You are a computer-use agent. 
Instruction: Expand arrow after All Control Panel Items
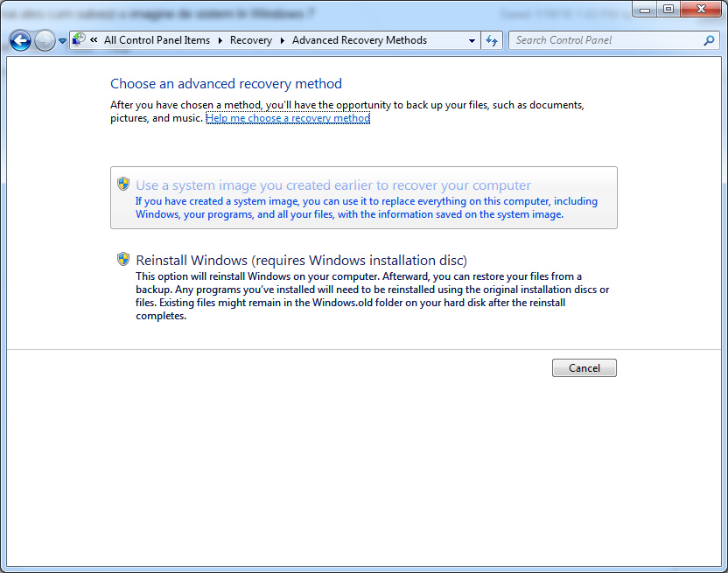220,40
